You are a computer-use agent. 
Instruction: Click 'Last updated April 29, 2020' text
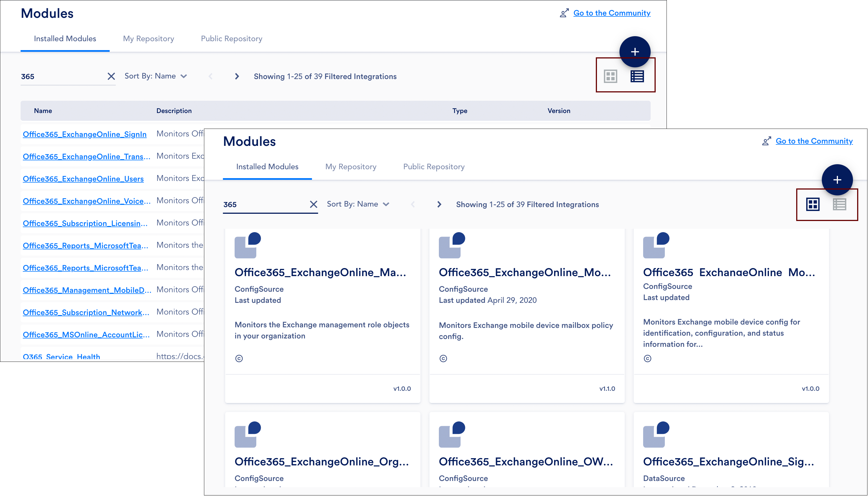click(x=488, y=300)
